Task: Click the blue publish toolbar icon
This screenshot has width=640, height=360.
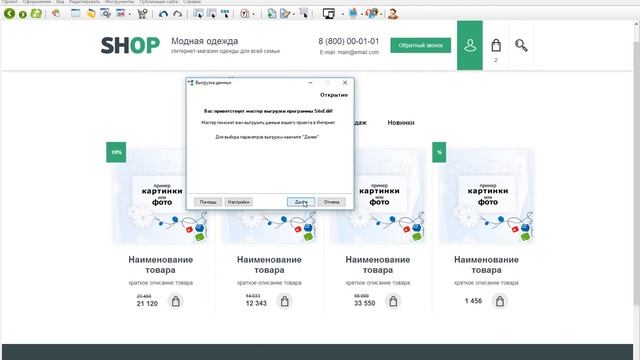Action: [x=353, y=13]
